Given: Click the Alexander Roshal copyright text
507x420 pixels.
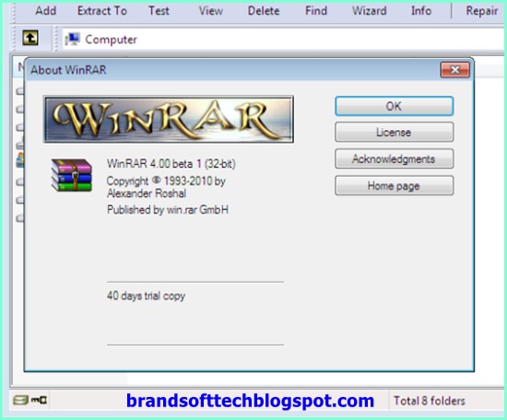Looking at the screenshot, I should pyautogui.click(x=166, y=187).
